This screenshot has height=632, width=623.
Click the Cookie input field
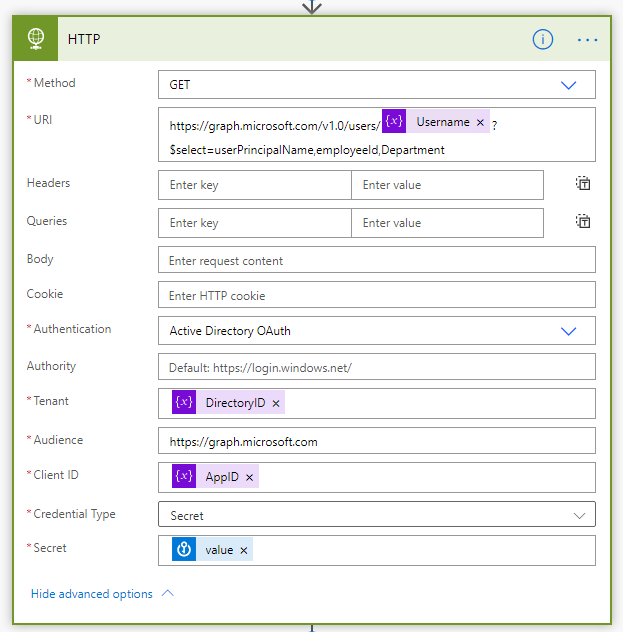click(x=377, y=295)
